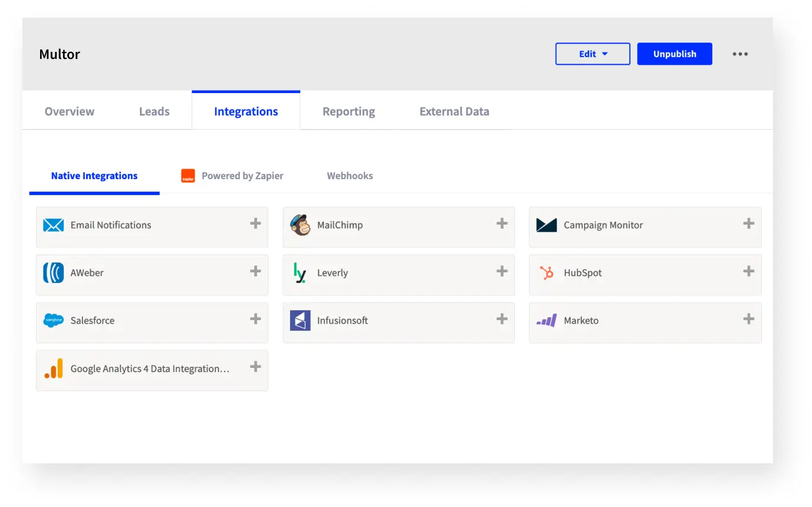Click the AWeber label text
Screen dimensions: 812x507
pos(87,272)
